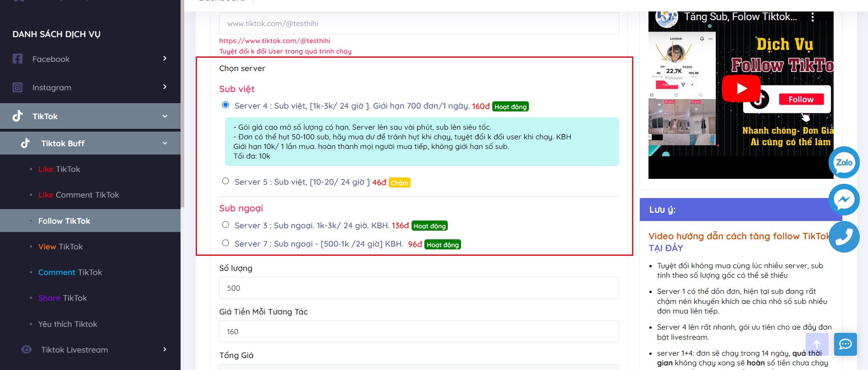This screenshot has height=370, width=868.
Task: Click the Tiktok Buff logo icon
Action: (26, 143)
